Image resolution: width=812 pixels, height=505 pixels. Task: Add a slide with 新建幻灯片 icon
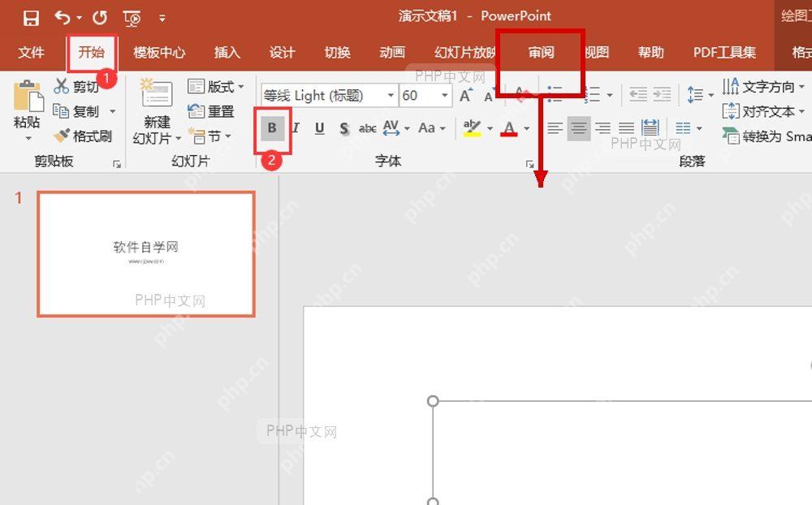pyautogui.click(x=157, y=94)
